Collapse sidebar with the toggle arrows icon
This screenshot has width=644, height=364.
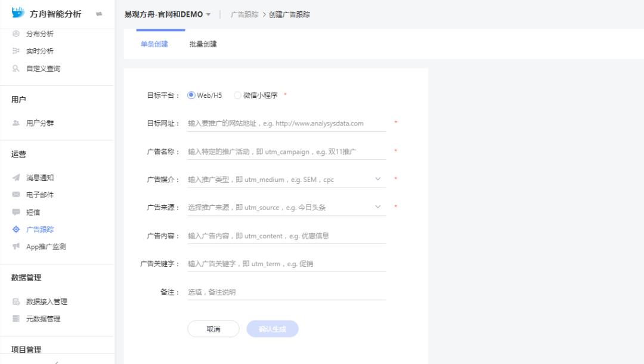98,14
